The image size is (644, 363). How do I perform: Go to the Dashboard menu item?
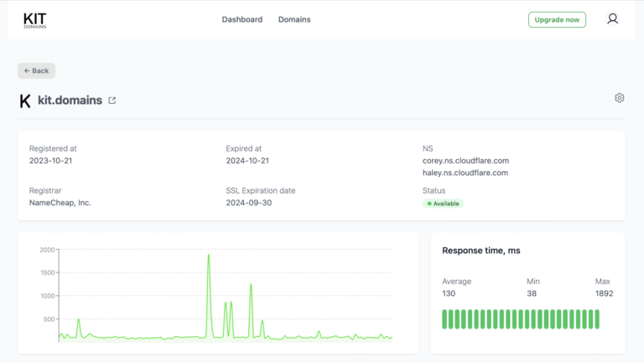click(241, 19)
